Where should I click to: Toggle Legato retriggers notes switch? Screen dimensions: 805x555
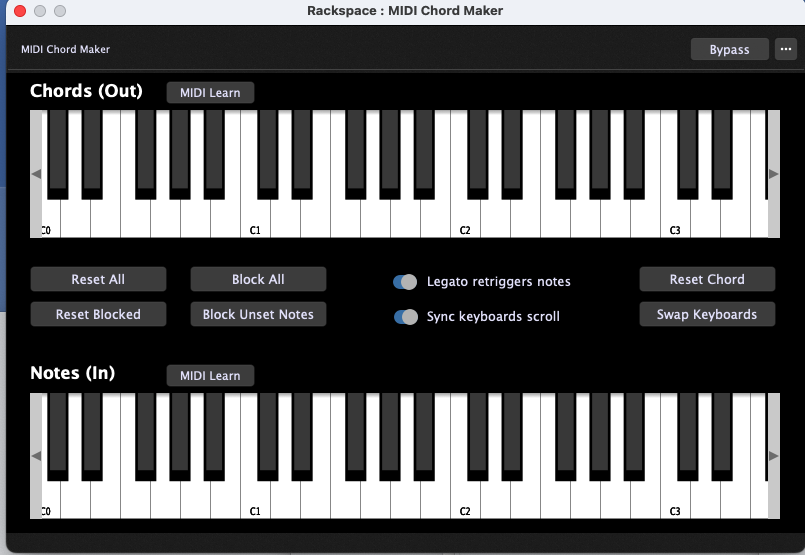coord(405,282)
